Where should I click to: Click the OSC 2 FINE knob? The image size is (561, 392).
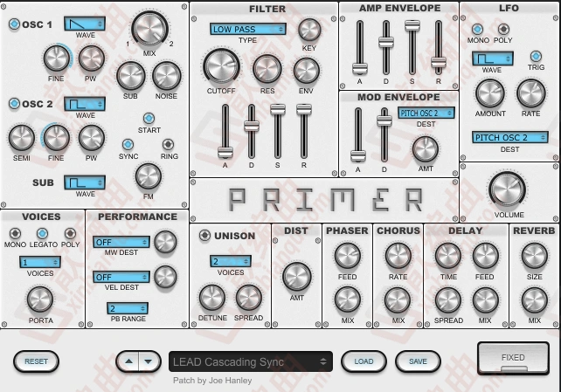pos(56,138)
